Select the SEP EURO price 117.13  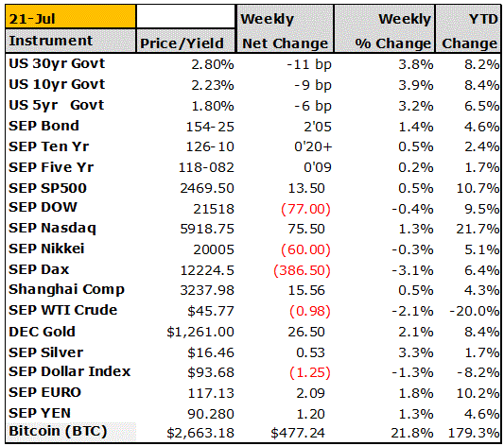[x=211, y=393]
